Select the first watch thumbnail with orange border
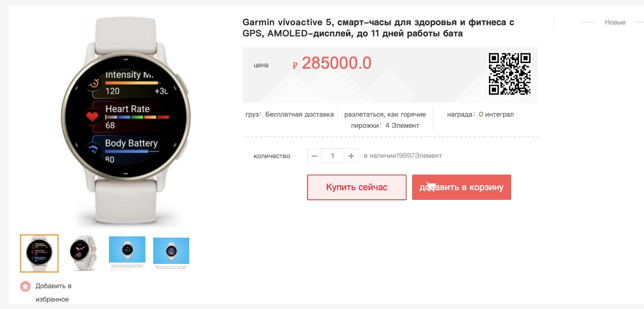The width and height of the screenshot is (644, 309). point(39,253)
